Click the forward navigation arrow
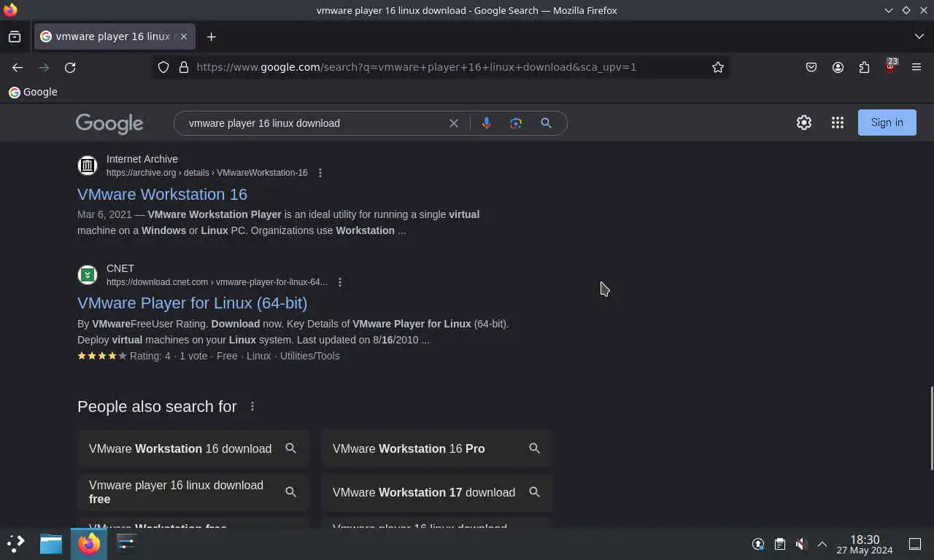 click(44, 67)
